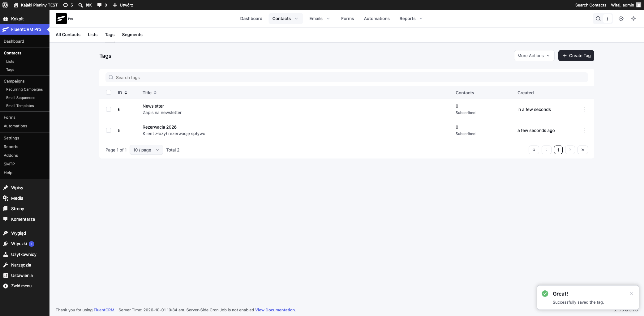Viewport: 644px width, 316px height.
Task: Collapse the menu with Zwiń menu
Action: coord(25,286)
